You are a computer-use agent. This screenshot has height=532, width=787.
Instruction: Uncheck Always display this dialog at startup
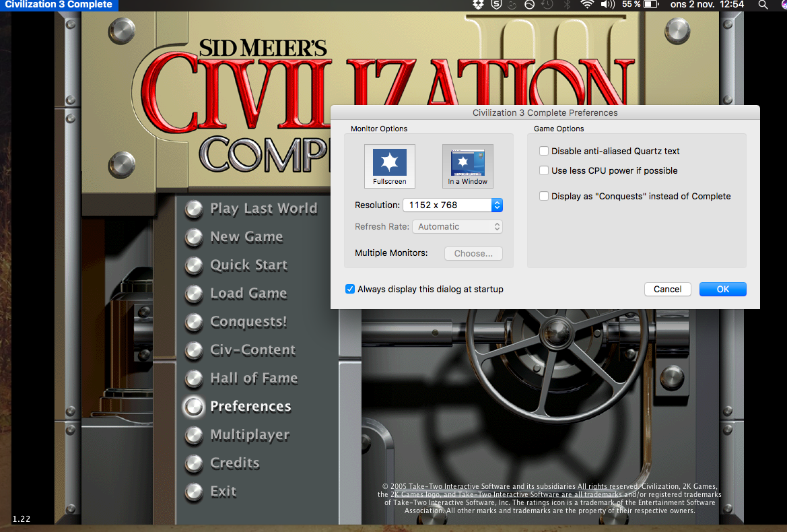[x=350, y=289]
